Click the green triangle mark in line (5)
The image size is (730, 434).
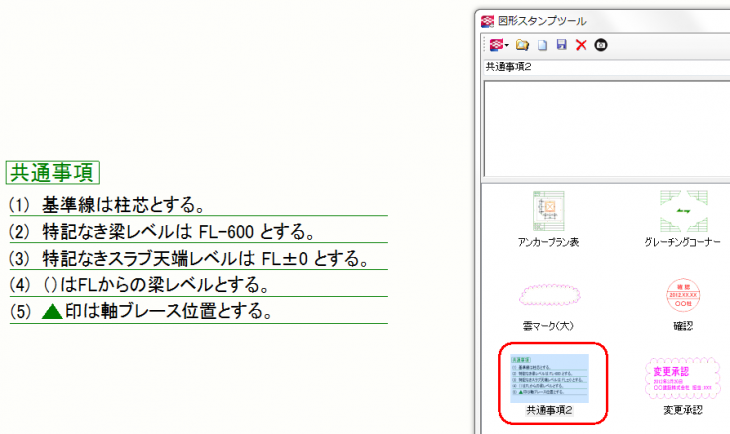click(52, 312)
